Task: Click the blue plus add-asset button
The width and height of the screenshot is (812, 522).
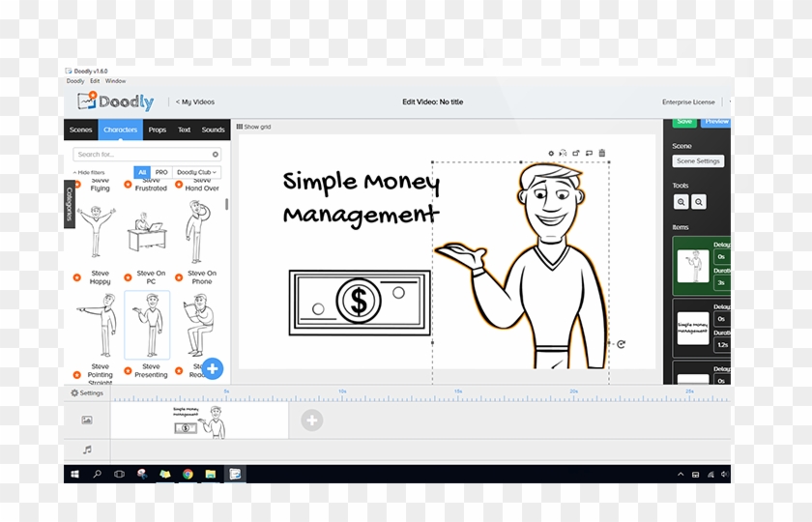Action: [x=213, y=368]
